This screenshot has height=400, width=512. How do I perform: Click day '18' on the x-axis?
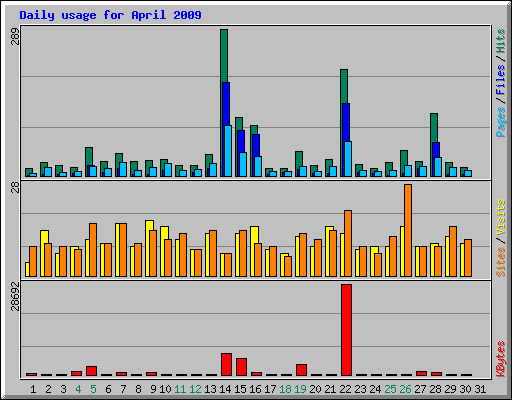coord(285,389)
